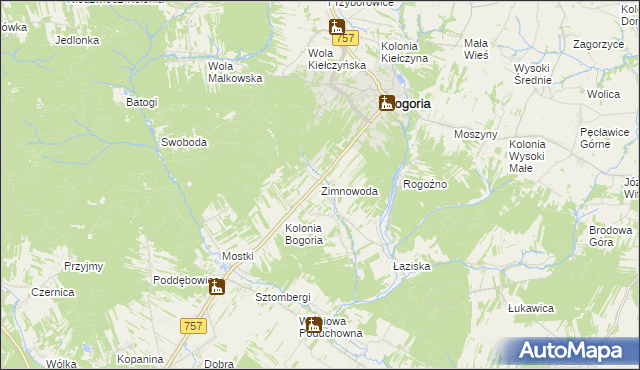640x370 pixels.
Task: Select the Moszyny label
Action: [476, 134]
